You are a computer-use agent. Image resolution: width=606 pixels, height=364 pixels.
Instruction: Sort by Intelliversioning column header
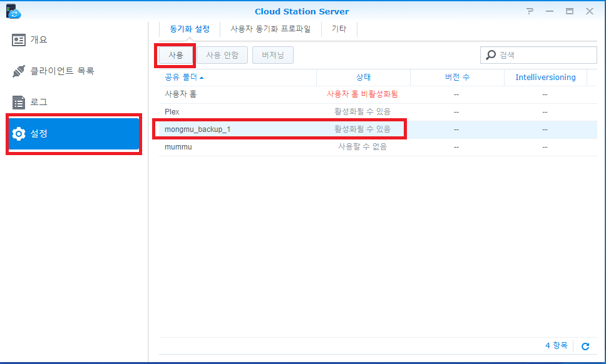[545, 77]
